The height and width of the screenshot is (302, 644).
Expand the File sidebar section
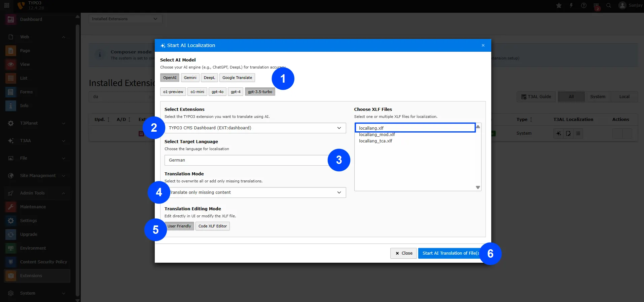click(x=64, y=158)
